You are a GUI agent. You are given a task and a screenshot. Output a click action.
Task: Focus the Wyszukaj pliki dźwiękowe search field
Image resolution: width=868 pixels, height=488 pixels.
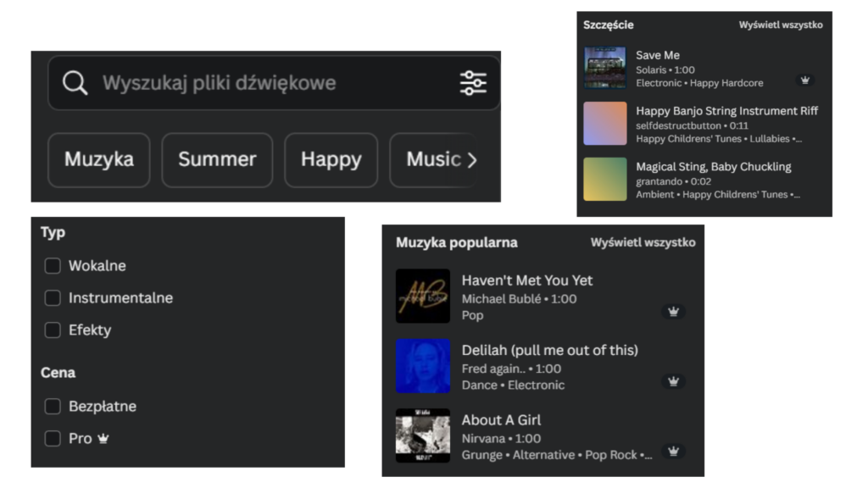(x=254, y=83)
